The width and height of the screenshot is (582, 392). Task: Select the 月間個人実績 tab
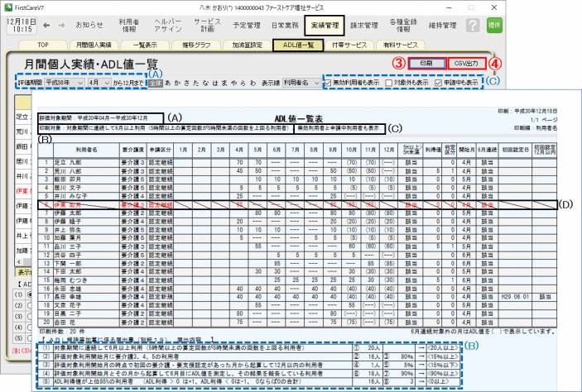click(x=94, y=45)
